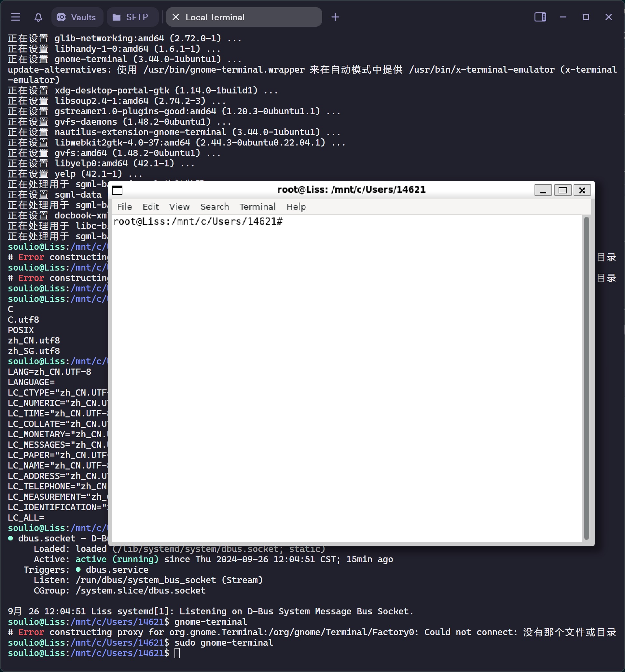Expand the window restore button in gnome-terminal
The height and width of the screenshot is (672, 625).
pos(562,190)
